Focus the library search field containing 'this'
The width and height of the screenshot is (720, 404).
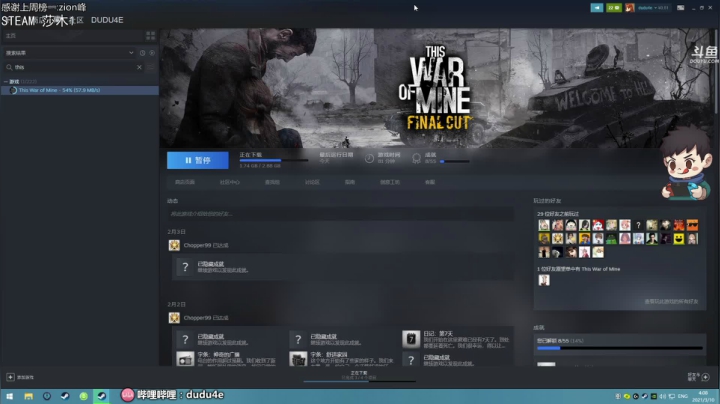click(73, 67)
